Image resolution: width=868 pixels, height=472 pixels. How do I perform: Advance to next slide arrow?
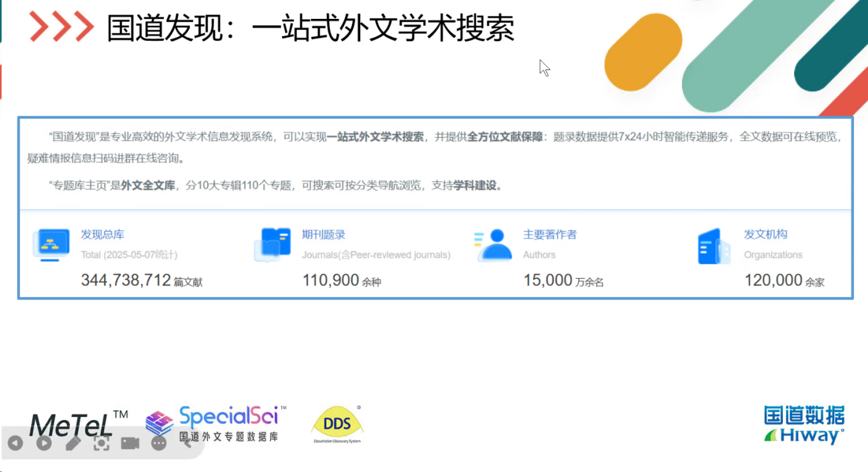[44, 443]
